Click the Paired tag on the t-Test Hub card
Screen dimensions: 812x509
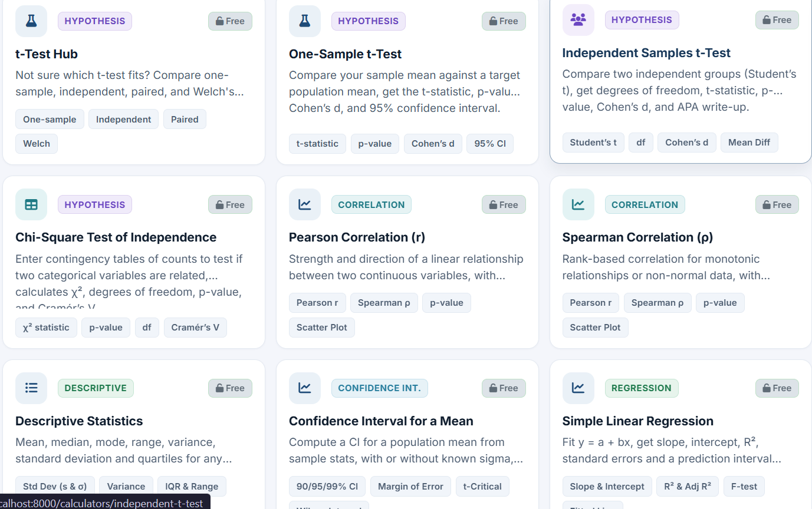click(x=185, y=119)
